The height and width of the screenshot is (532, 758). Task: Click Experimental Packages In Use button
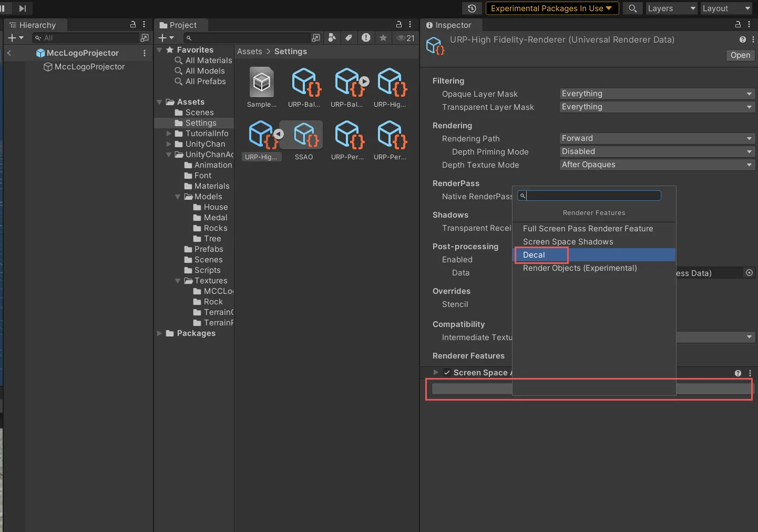pyautogui.click(x=551, y=8)
